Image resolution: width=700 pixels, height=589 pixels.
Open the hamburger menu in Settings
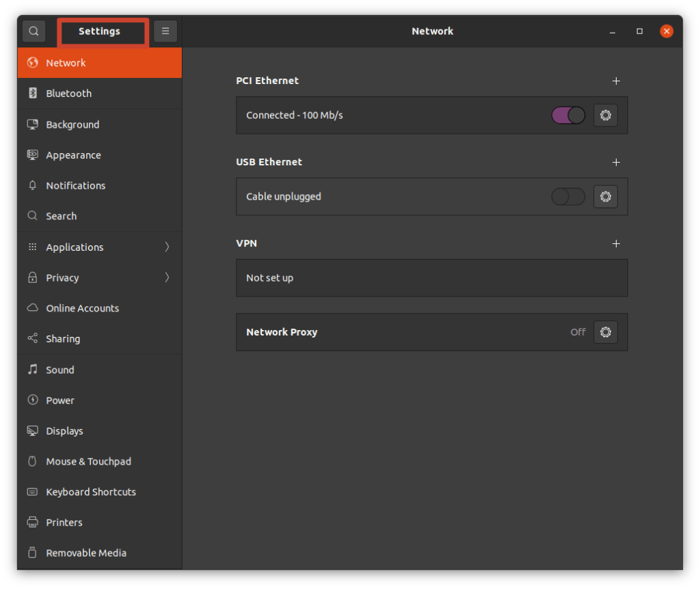(165, 31)
